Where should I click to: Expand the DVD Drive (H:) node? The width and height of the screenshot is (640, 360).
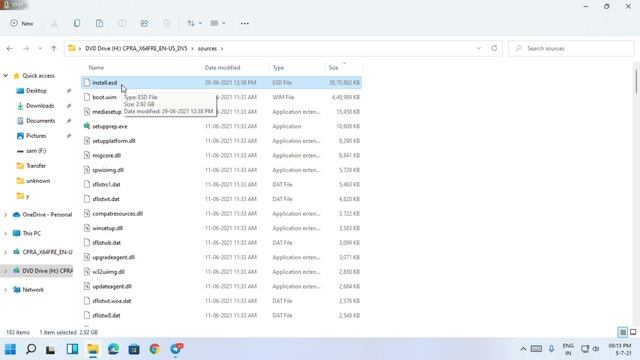[x=6, y=271]
